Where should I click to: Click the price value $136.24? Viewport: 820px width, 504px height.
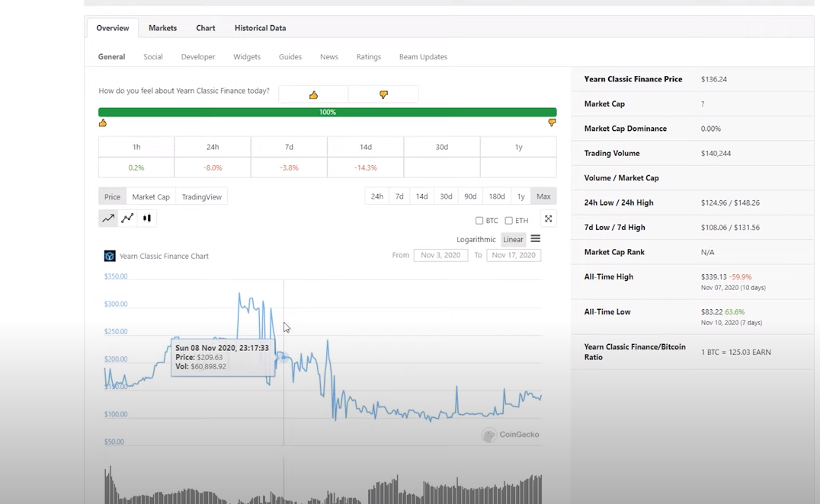[714, 79]
